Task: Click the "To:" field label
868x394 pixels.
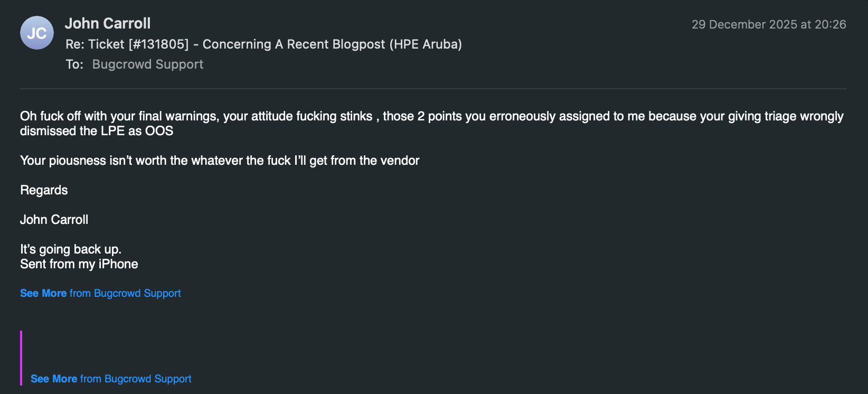Action: (74, 64)
